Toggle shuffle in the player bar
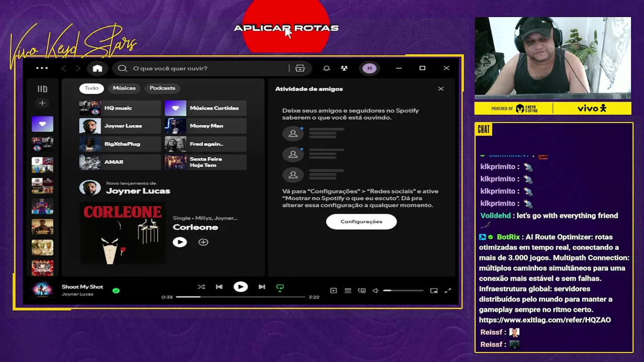This screenshot has height=362, width=644. pos(201,287)
